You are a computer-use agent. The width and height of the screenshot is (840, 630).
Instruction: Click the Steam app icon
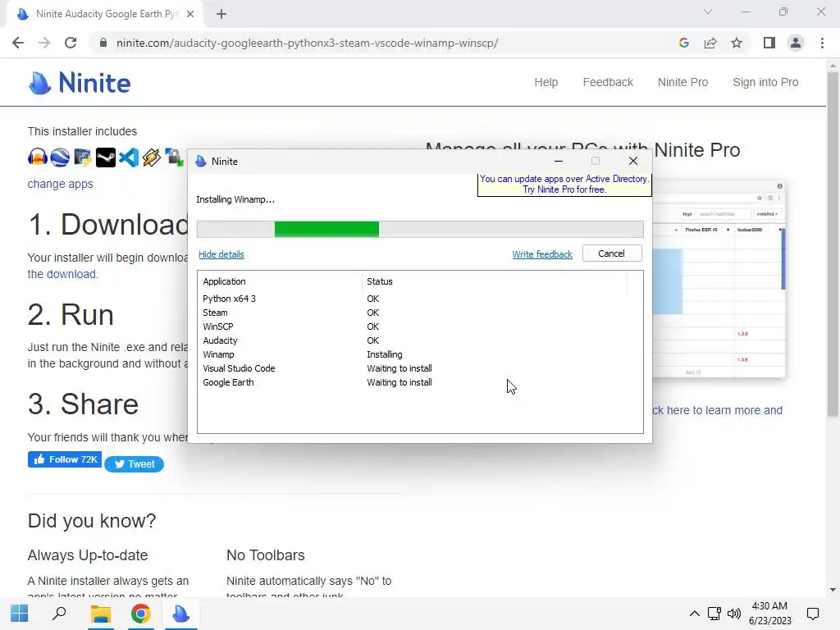click(106, 157)
